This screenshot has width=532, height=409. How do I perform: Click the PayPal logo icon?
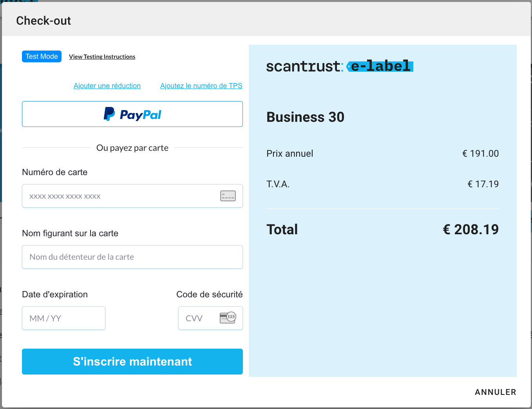[109, 114]
